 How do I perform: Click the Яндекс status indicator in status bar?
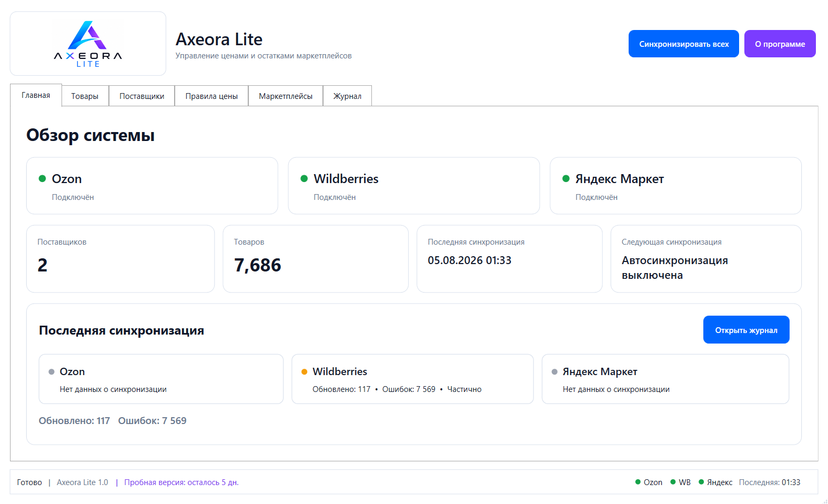[x=715, y=482]
